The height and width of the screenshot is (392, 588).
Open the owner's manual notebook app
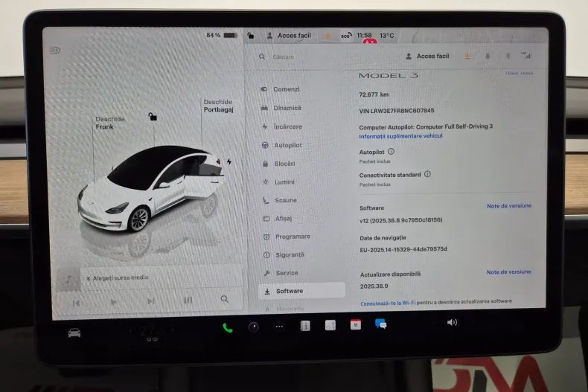click(305, 326)
